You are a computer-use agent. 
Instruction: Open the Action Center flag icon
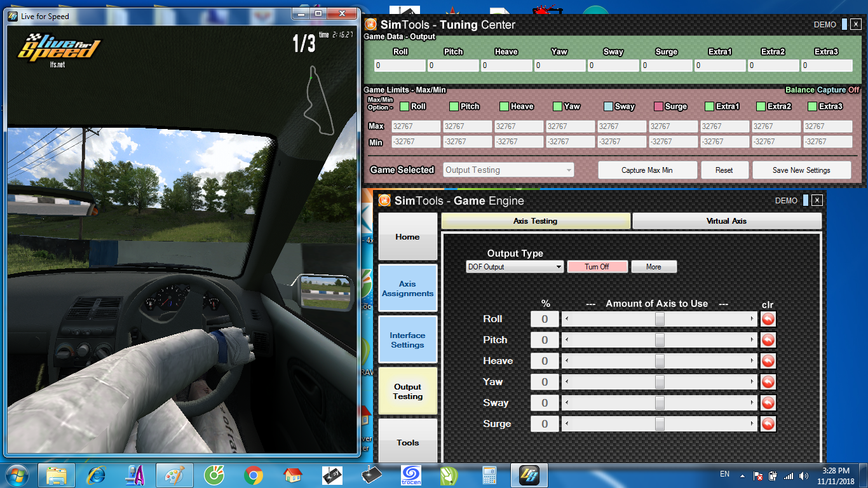coord(758,475)
